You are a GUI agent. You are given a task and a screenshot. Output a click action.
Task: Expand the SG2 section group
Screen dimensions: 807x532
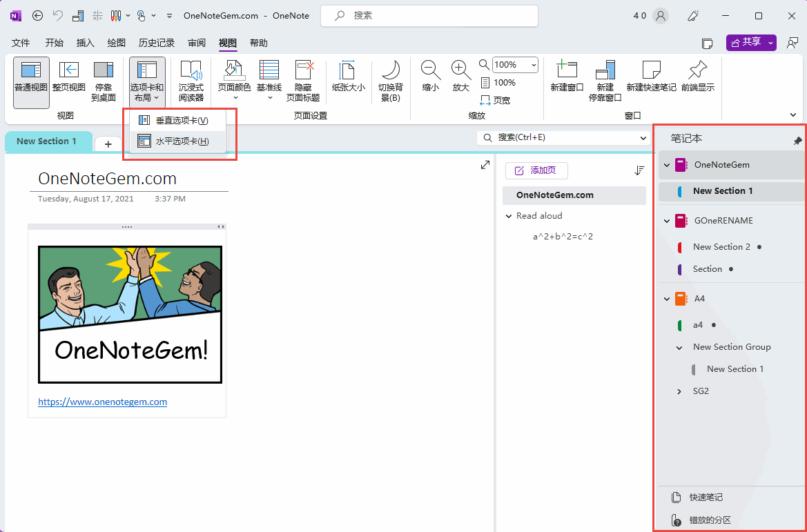tap(679, 391)
